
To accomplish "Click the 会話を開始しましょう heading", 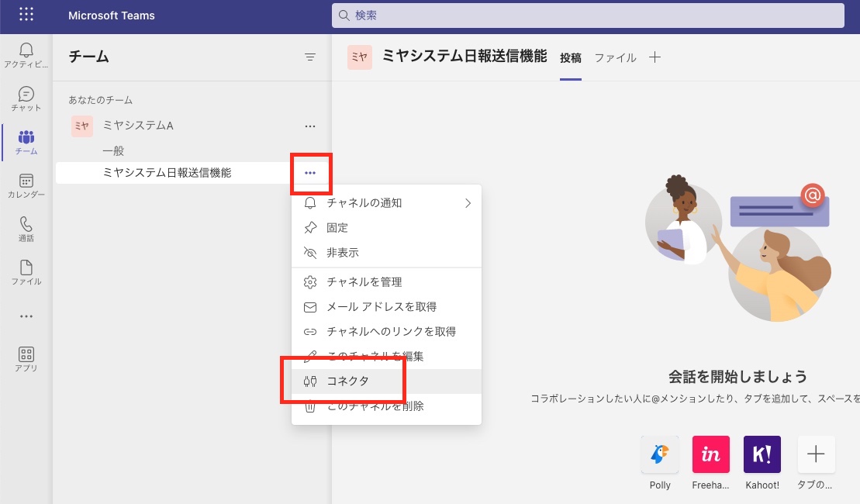I will (737, 377).
